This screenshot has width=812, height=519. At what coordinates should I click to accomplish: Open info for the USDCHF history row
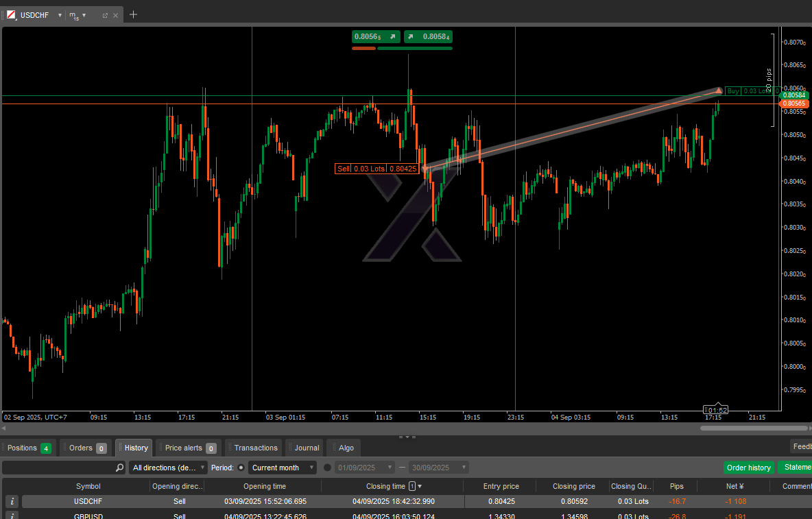point(12,501)
